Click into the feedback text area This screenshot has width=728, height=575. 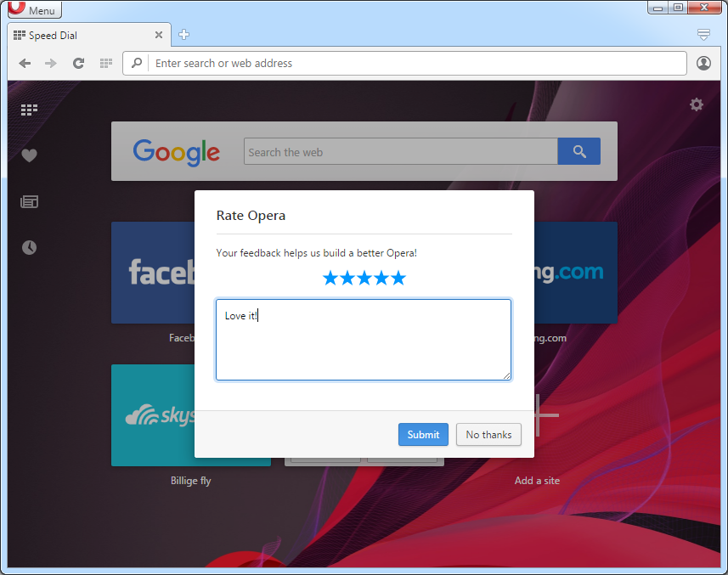click(x=364, y=340)
